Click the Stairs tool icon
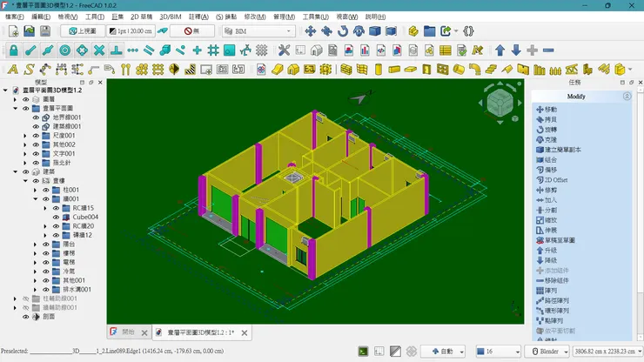This screenshot has width=644, height=362. [490, 70]
